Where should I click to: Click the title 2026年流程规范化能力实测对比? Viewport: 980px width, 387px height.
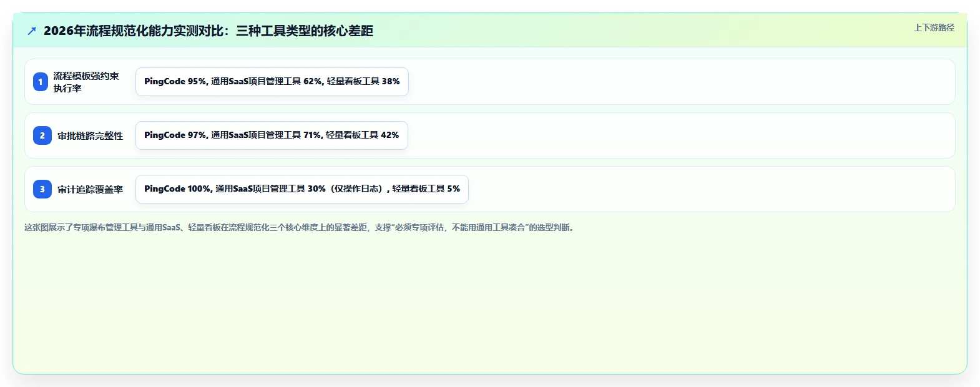click(208, 31)
